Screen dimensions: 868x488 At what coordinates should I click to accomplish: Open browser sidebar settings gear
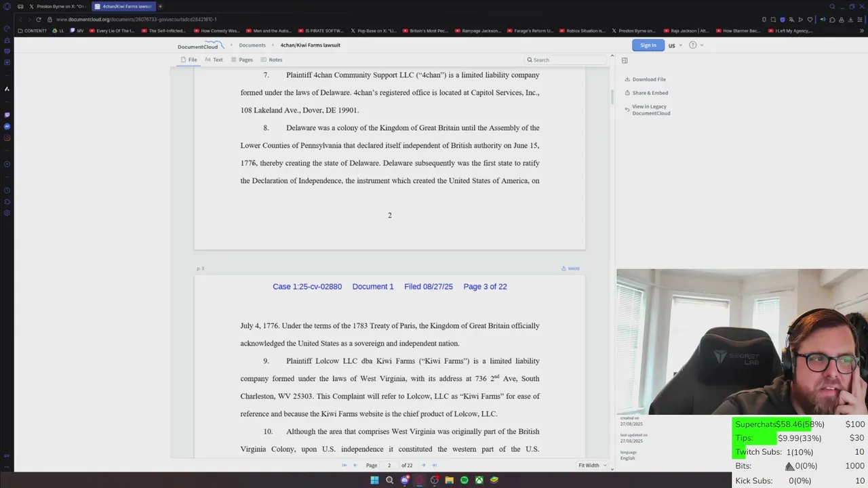pos(7,213)
